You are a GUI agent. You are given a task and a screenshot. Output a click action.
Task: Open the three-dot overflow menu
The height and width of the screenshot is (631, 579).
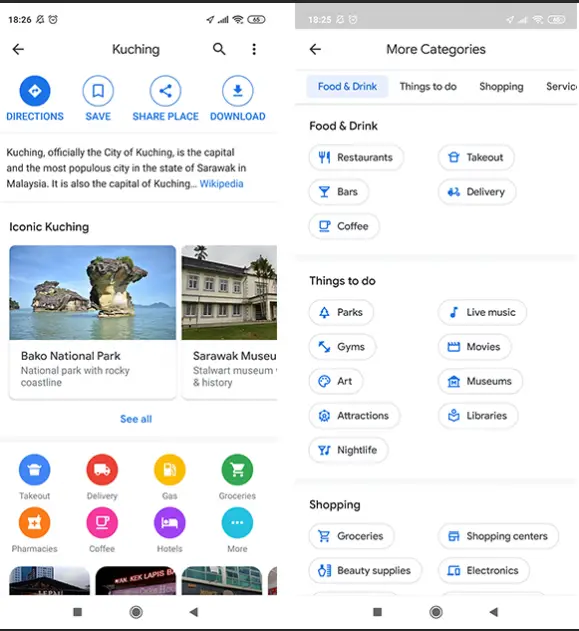click(x=254, y=49)
